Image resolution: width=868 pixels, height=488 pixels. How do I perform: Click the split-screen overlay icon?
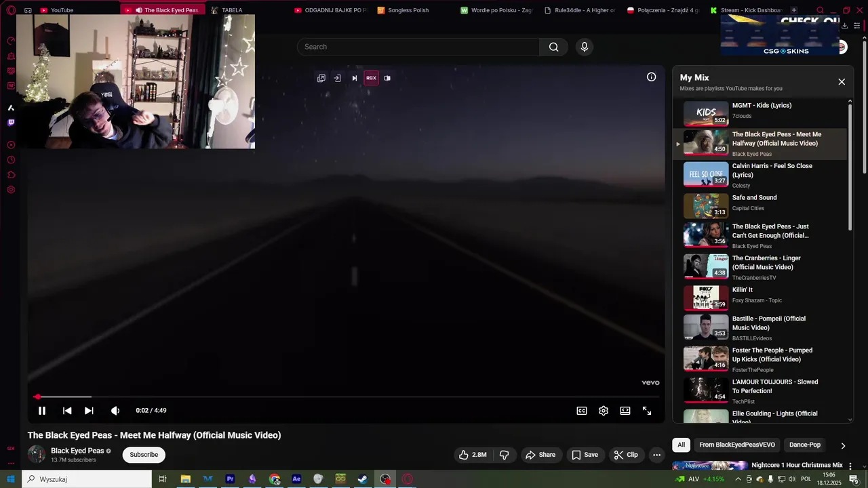(387, 78)
